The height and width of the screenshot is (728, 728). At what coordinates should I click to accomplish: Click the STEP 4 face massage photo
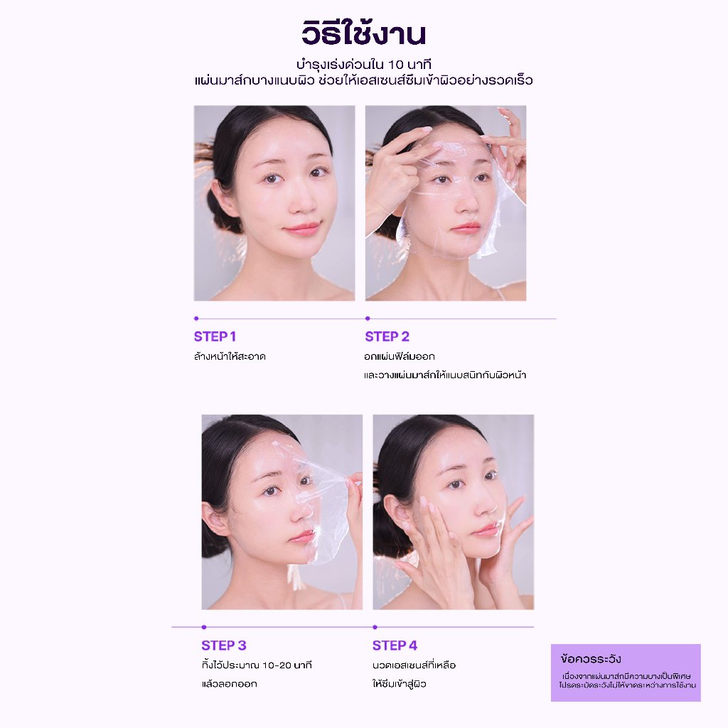[453, 512]
